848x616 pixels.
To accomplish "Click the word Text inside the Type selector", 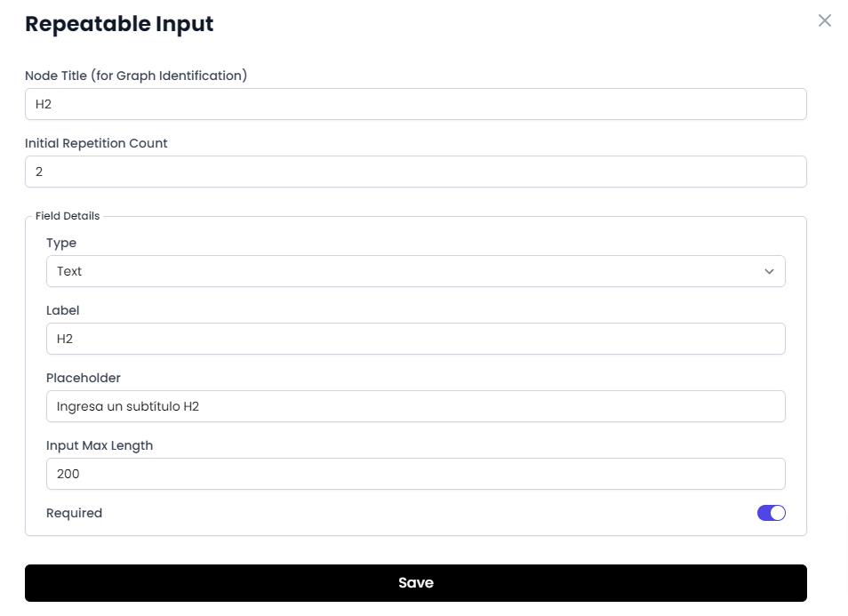I will [x=69, y=271].
